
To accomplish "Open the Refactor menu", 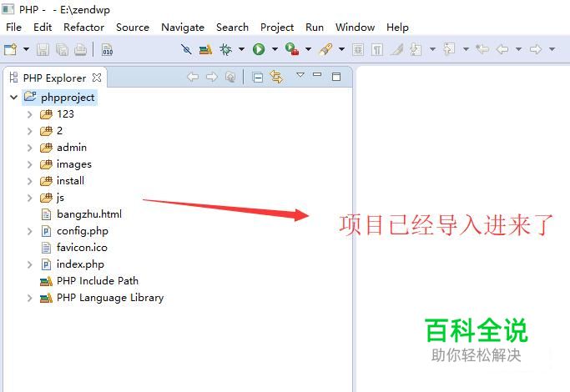I will [84, 28].
